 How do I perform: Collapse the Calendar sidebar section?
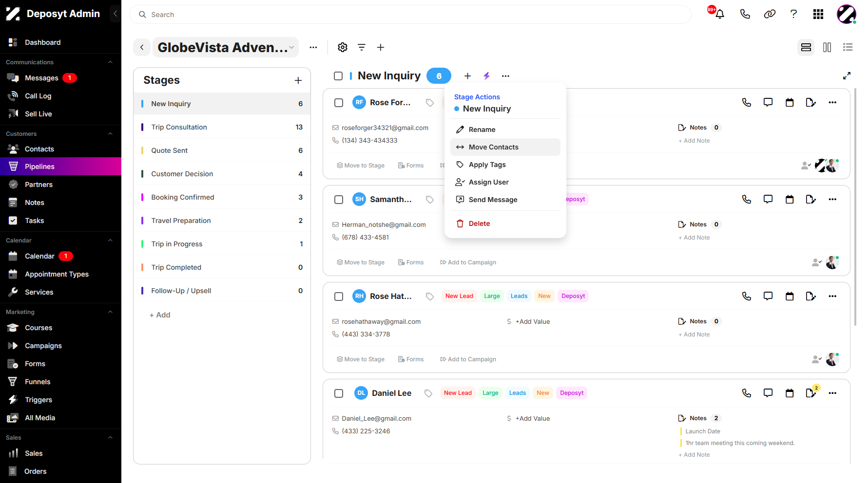click(x=110, y=241)
